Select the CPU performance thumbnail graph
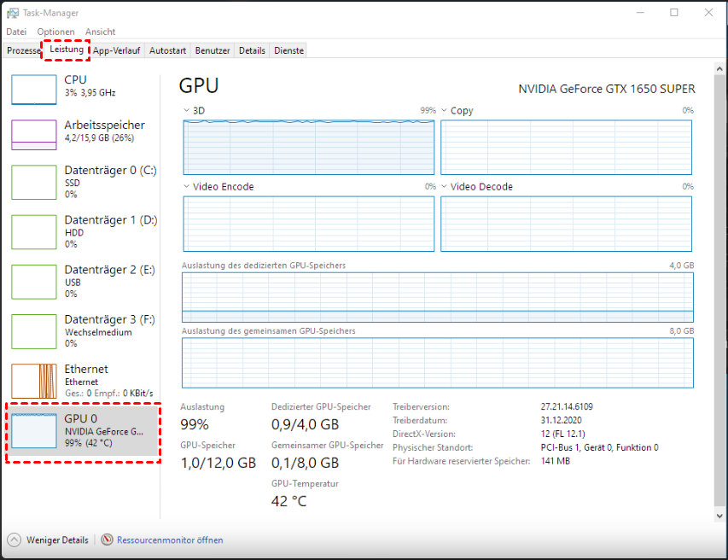 [33, 89]
